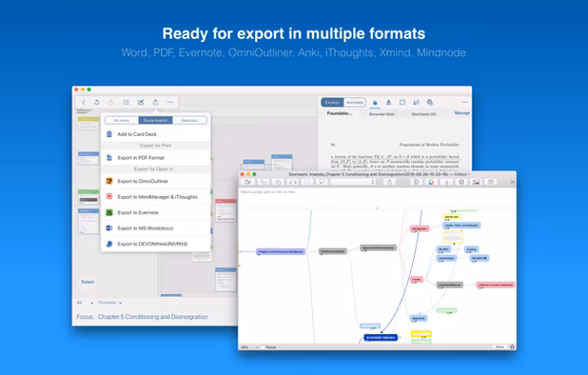Open the Brownian Motion document tab
Viewport: 588px width, 375px height.
point(382,114)
